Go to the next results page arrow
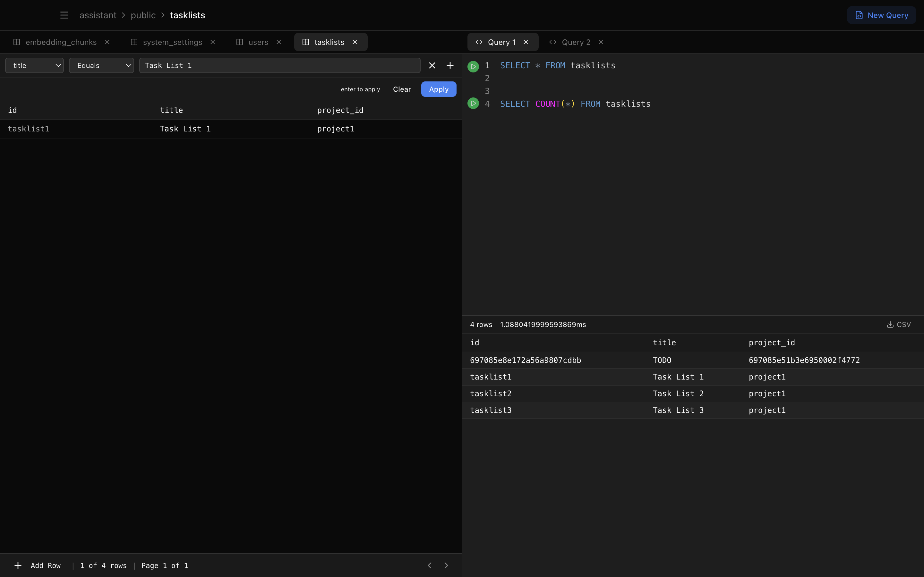The height and width of the screenshot is (577, 924). (446, 565)
